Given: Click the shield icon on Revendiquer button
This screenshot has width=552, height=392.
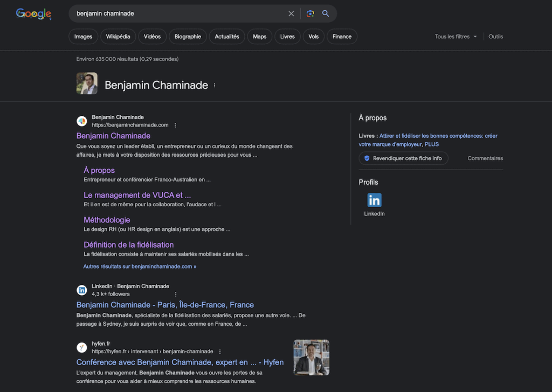Looking at the screenshot, I should click(367, 158).
